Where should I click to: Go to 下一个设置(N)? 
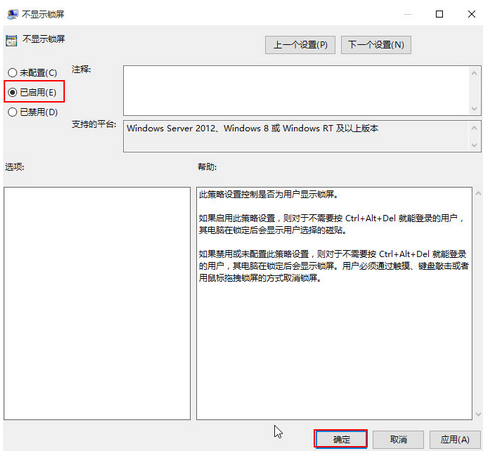pyautogui.click(x=376, y=45)
